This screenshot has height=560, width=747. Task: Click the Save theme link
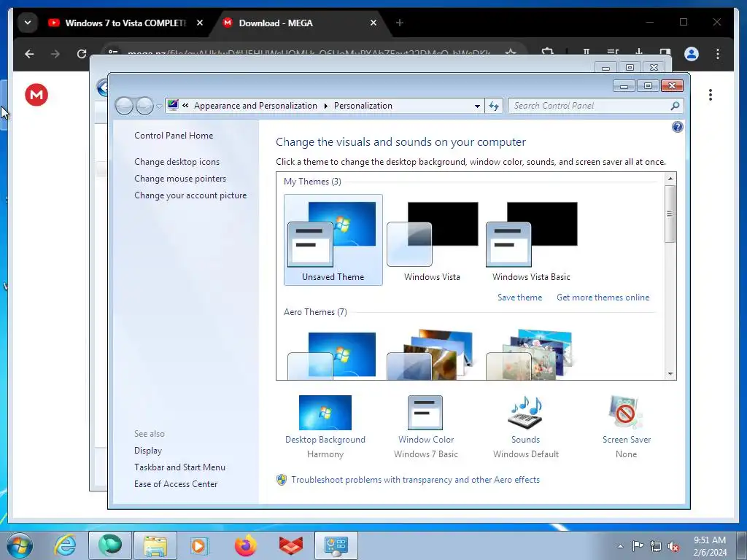point(519,297)
